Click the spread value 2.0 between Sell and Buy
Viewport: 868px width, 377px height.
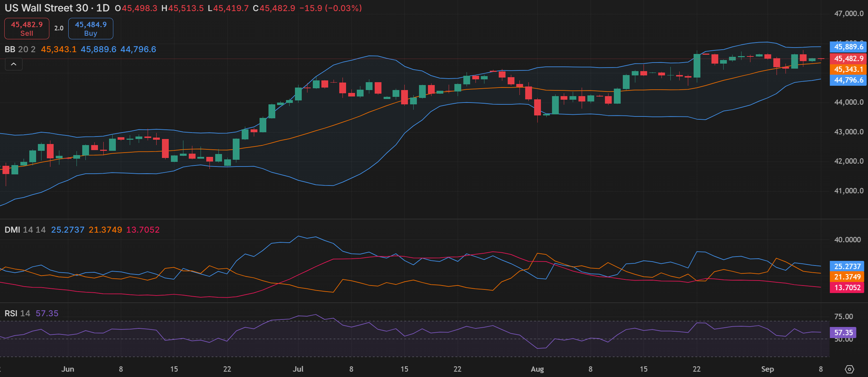click(59, 28)
